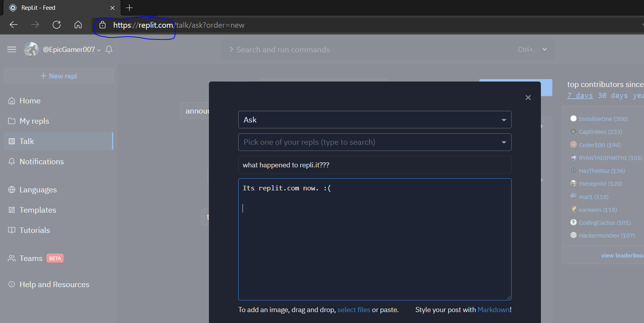Click the Home house icon in sidebar
This screenshot has height=323, width=644.
(12, 101)
